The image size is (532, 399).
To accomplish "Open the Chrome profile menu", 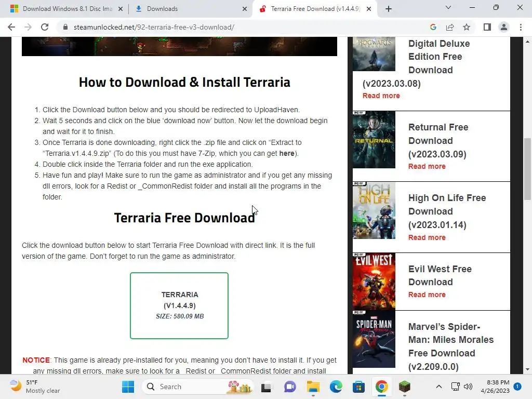I will click(x=504, y=27).
